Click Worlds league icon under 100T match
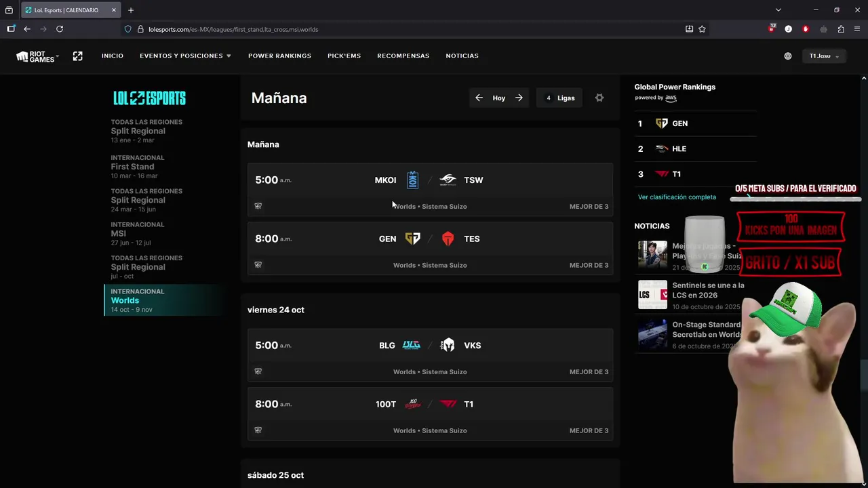The height and width of the screenshot is (488, 868). pyautogui.click(x=258, y=430)
